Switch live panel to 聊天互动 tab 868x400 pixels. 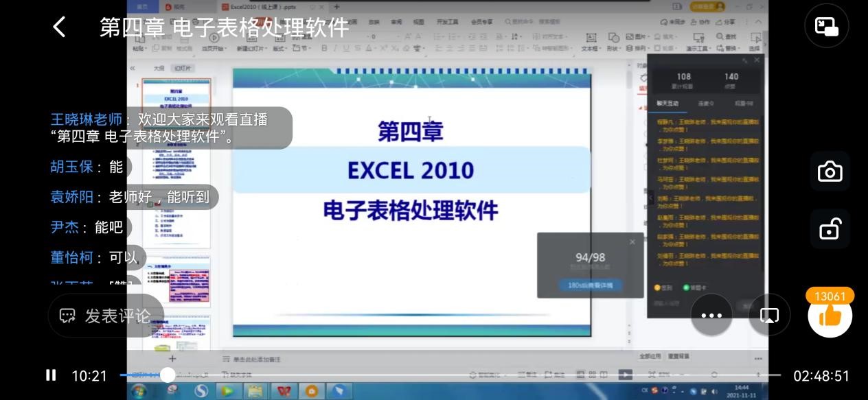[667, 104]
